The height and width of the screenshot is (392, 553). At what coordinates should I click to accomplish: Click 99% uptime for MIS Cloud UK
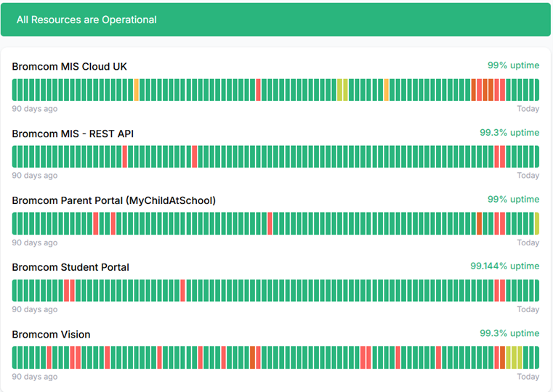coord(513,65)
